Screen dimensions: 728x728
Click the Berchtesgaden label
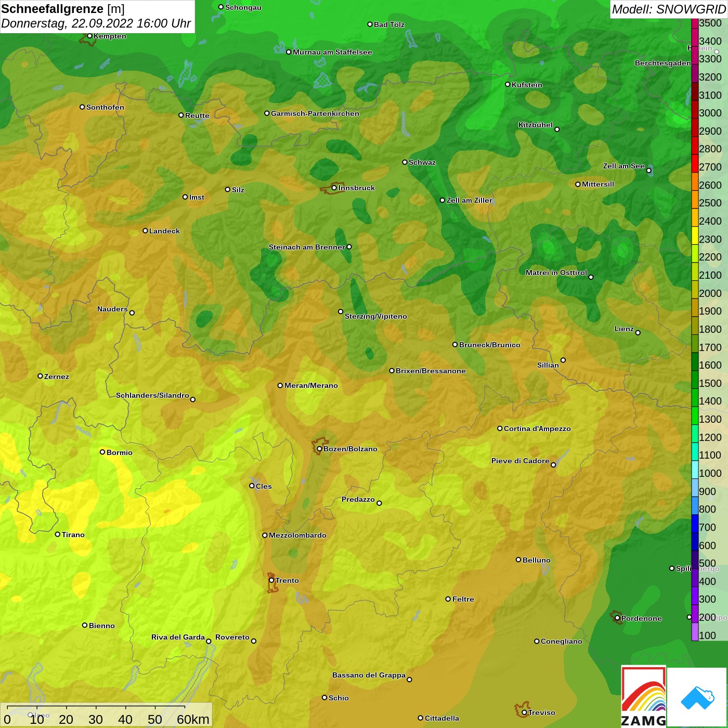pos(663,63)
